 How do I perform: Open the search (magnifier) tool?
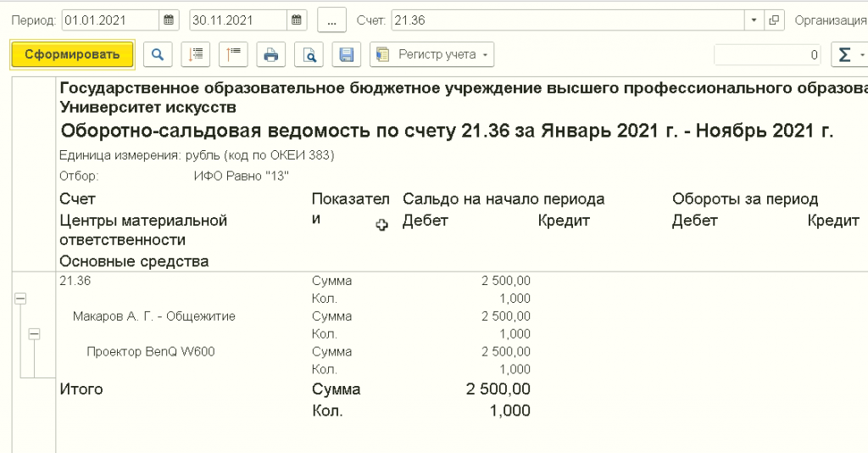click(158, 55)
